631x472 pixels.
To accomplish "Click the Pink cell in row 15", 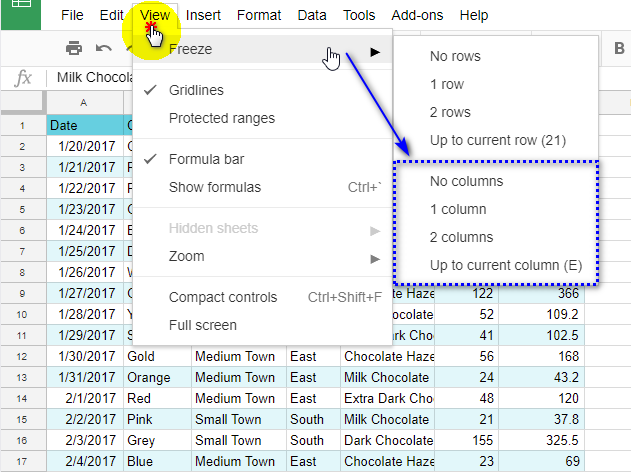I will tap(157, 419).
